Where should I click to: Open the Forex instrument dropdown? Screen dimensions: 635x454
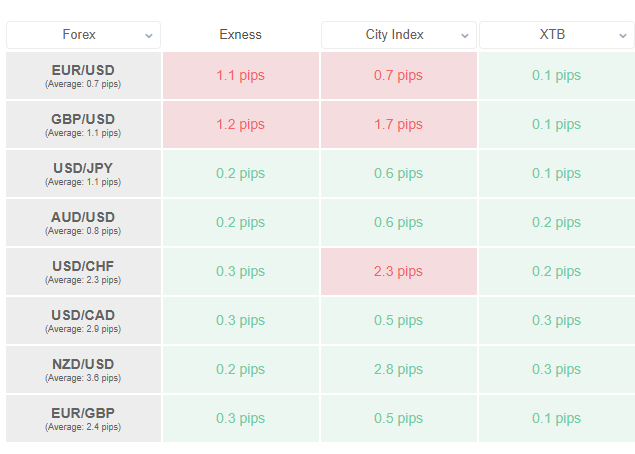click(83, 35)
